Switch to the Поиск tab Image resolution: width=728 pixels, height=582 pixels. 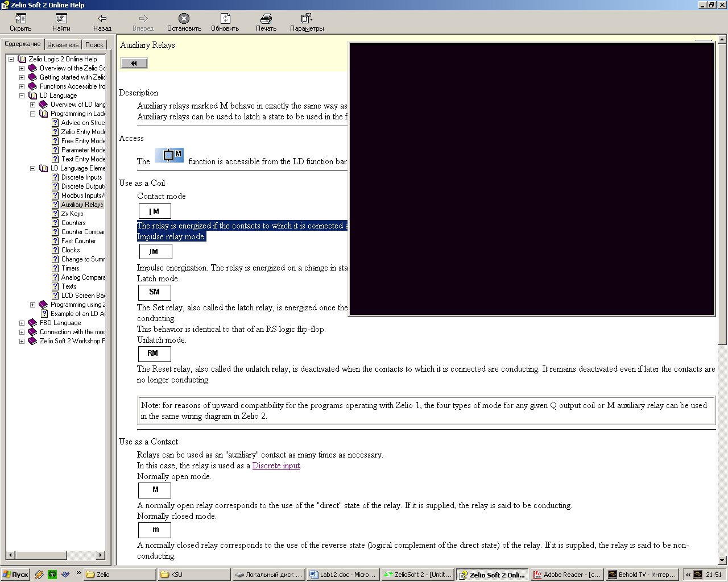click(94, 45)
